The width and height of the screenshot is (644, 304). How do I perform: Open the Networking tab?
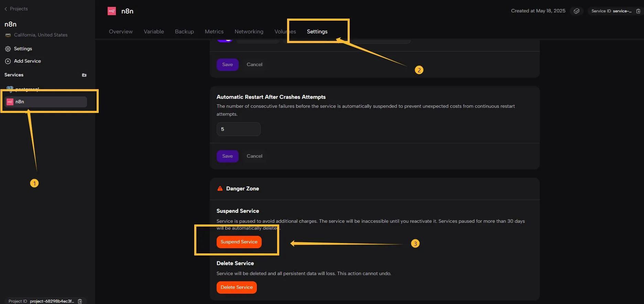pyautogui.click(x=249, y=32)
